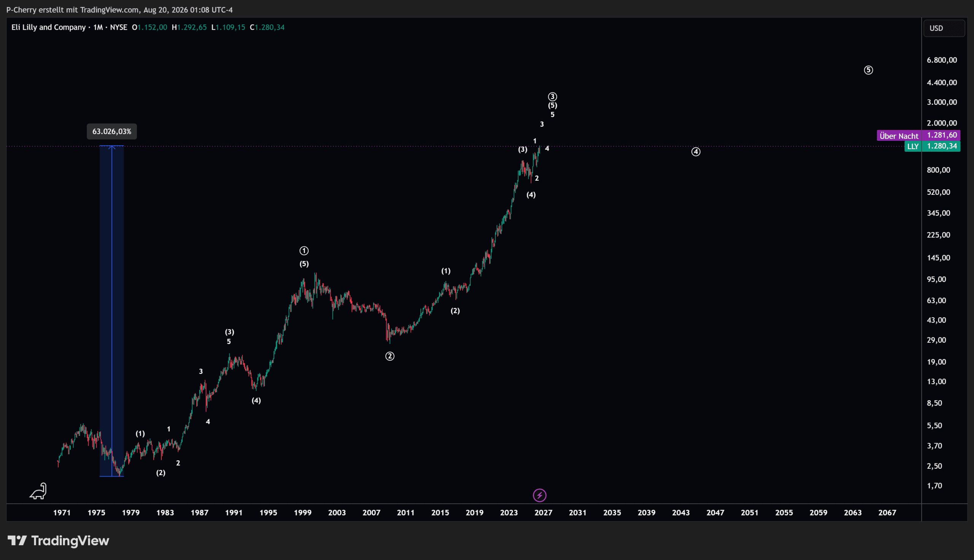
Task: Click the 1979 label on the time axis
Action: tap(131, 513)
